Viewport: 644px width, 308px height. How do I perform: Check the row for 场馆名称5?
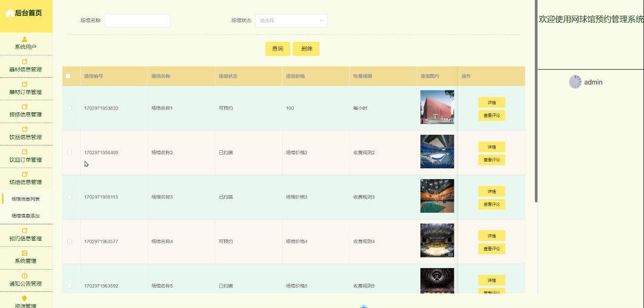pos(70,286)
